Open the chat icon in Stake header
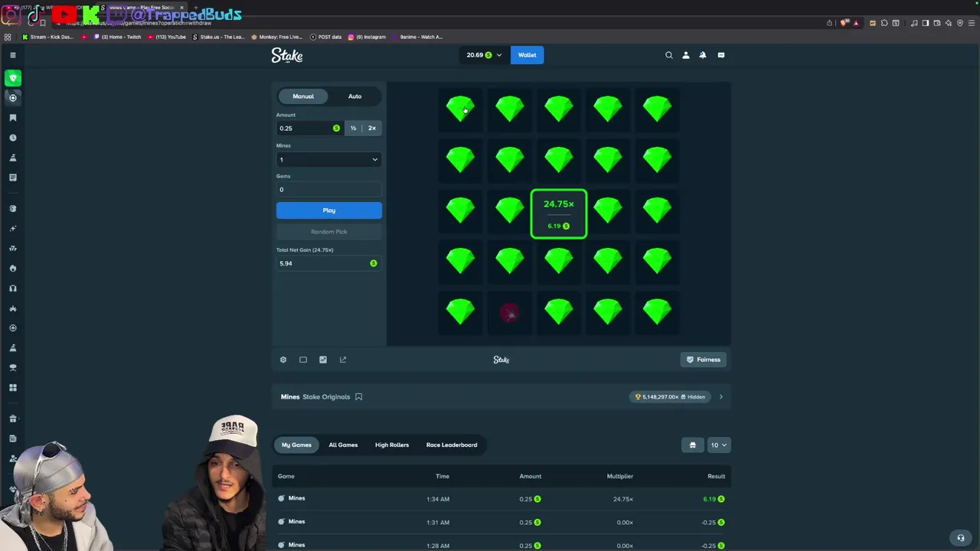 click(721, 55)
